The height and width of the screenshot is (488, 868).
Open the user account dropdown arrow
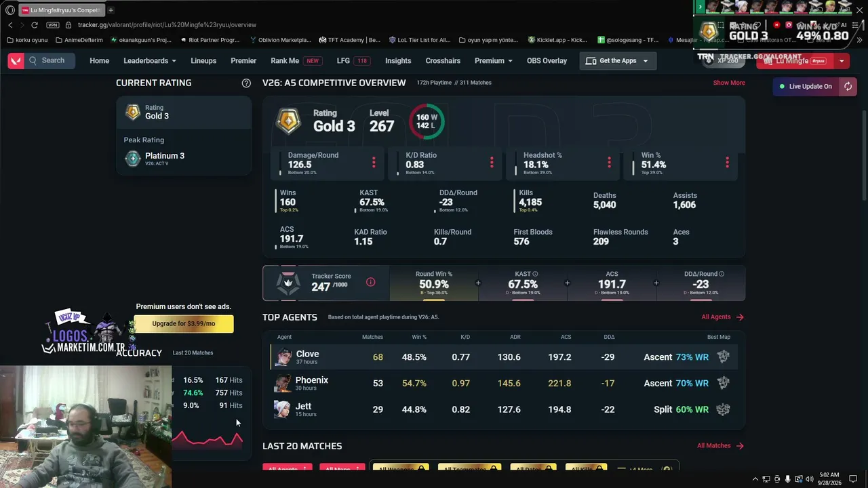tap(842, 61)
